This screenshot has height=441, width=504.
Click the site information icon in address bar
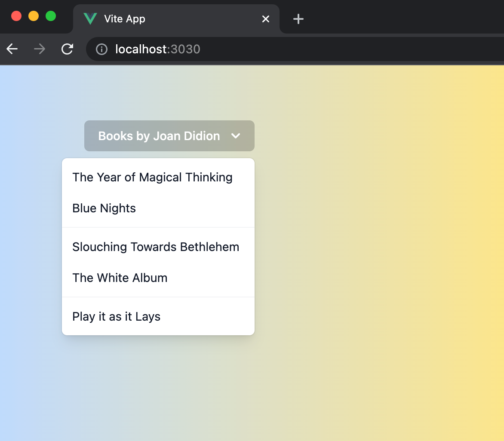click(x=101, y=49)
